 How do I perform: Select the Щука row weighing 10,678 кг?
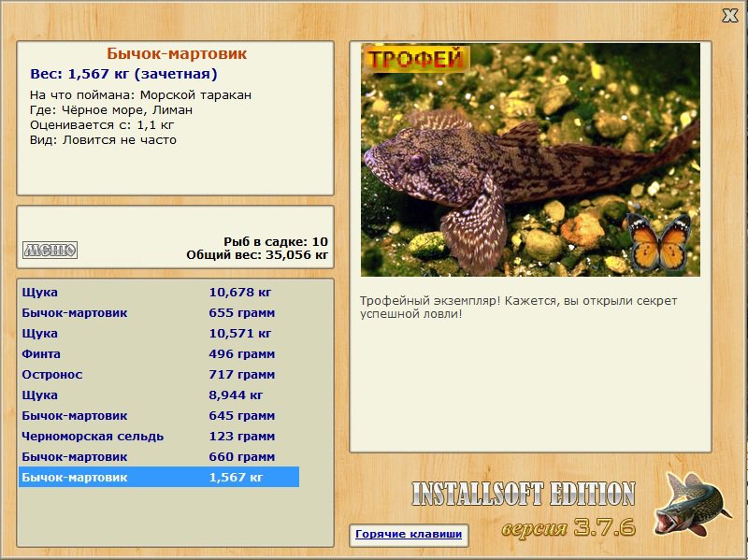159,292
